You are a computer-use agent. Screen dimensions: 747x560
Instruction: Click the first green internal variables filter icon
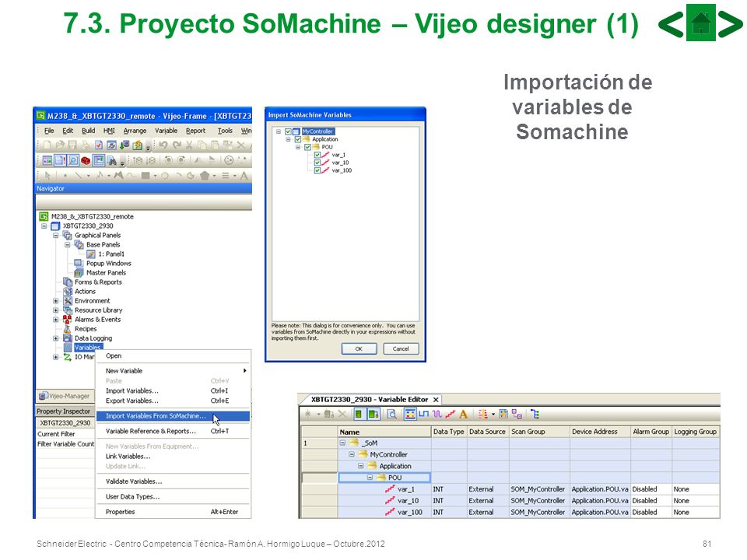(x=358, y=415)
